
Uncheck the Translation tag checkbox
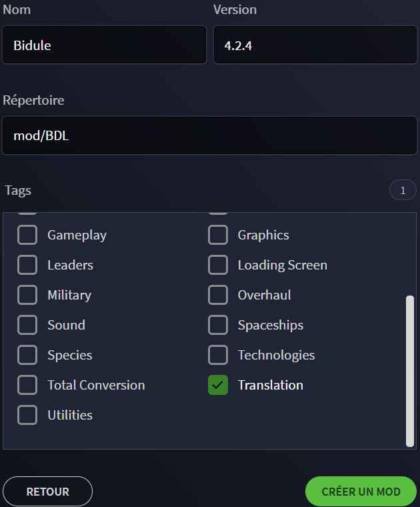coord(218,385)
